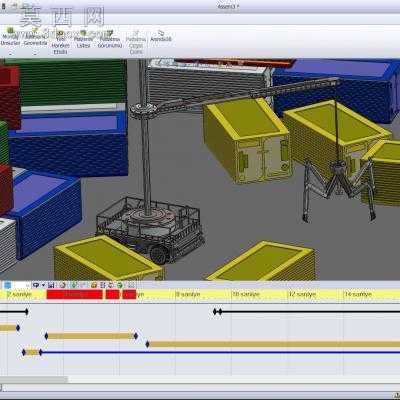Click the orange motor icon in timeline toolbar

94,285
